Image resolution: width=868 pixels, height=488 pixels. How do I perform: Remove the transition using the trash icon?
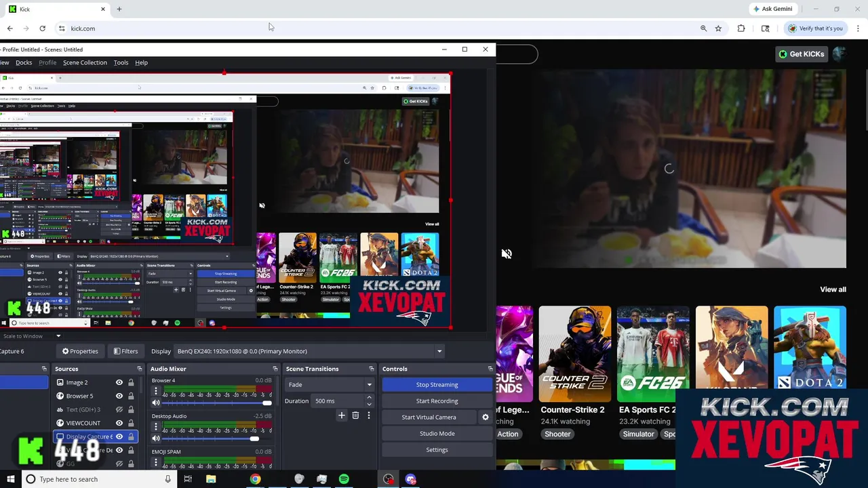click(355, 415)
